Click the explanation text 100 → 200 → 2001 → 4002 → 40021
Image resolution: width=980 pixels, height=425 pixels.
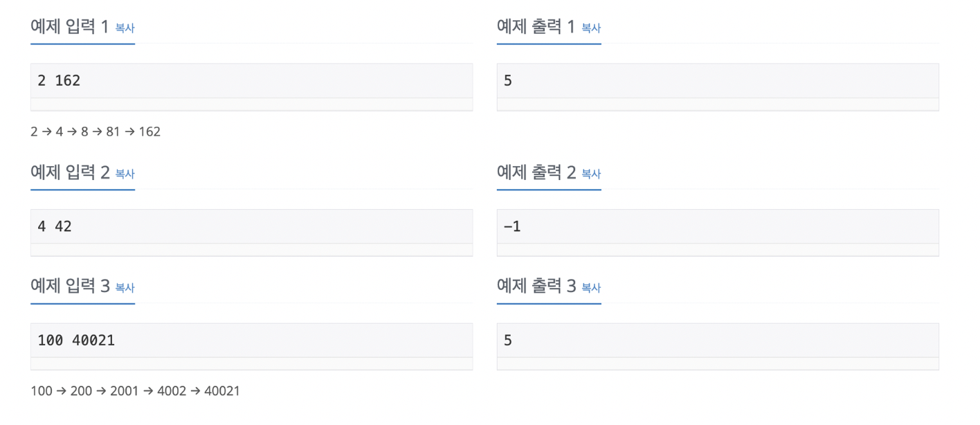[x=136, y=391]
